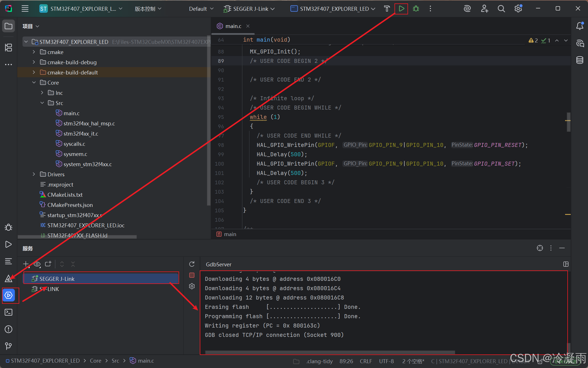Click Src breadcrumb in navigation bar

[x=115, y=361]
